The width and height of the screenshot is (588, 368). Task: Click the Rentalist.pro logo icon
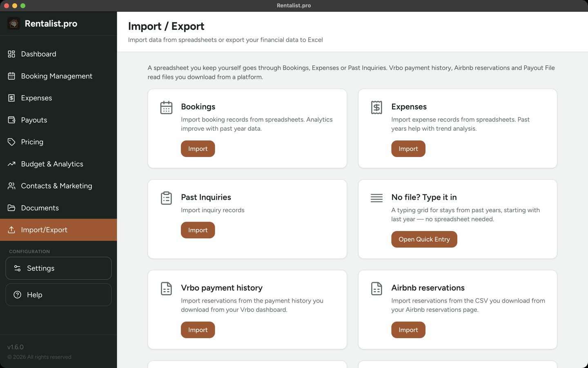point(14,24)
